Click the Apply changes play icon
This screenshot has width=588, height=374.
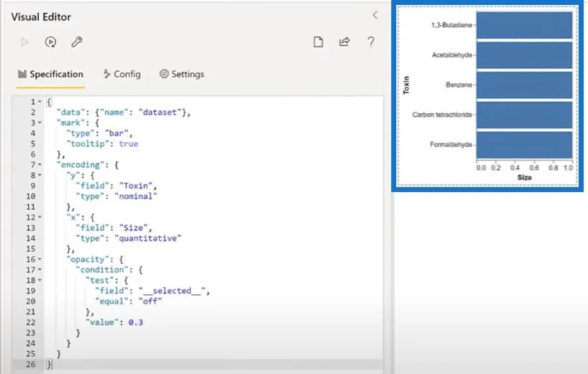(24, 42)
